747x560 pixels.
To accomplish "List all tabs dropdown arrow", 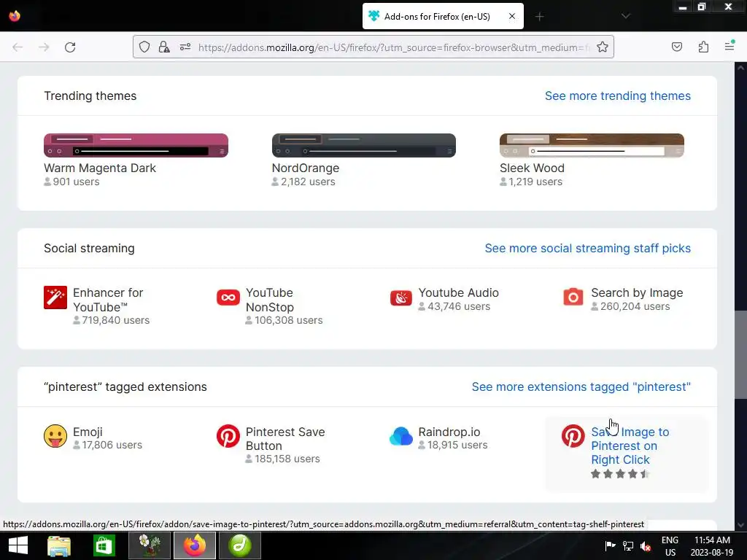I will coord(625,16).
